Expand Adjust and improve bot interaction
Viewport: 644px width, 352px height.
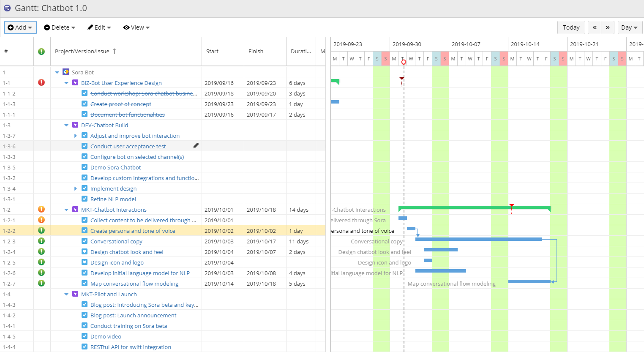point(75,135)
